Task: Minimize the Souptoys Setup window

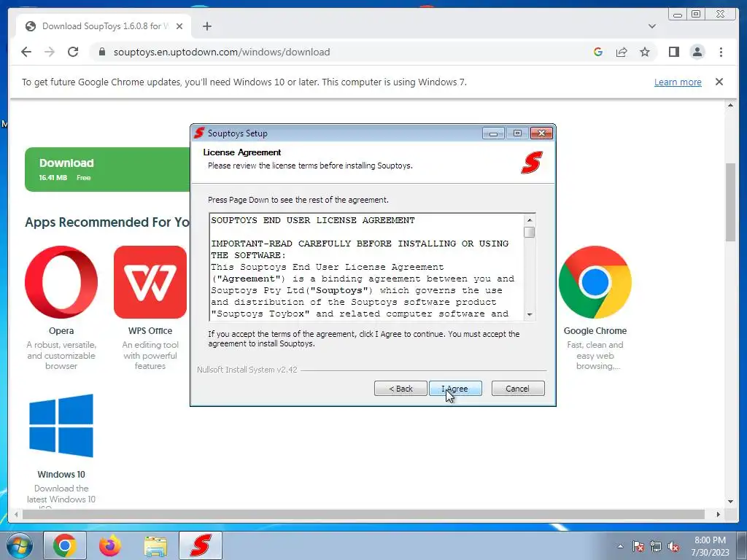Action: [493, 133]
